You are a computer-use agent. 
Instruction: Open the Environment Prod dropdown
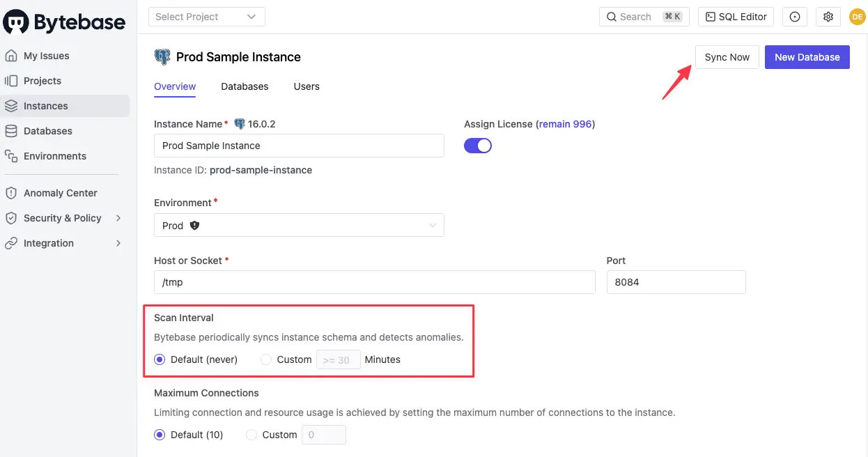[299, 226]
